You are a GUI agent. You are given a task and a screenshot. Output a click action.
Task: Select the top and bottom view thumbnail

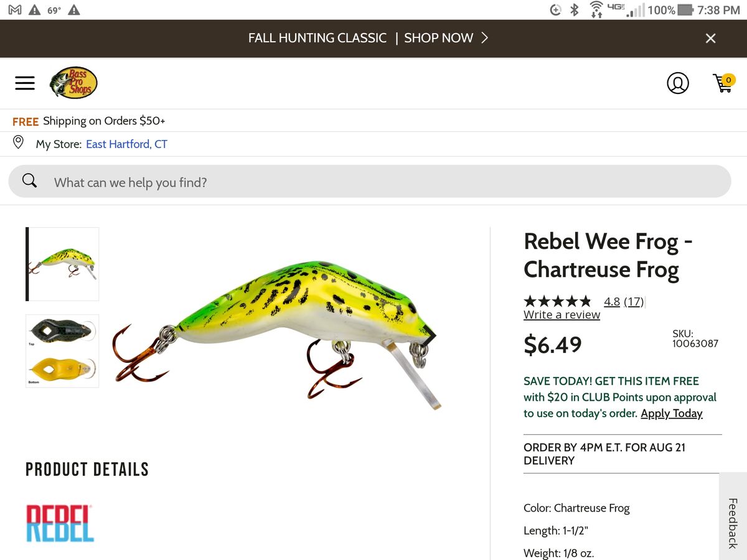point(62,351)
